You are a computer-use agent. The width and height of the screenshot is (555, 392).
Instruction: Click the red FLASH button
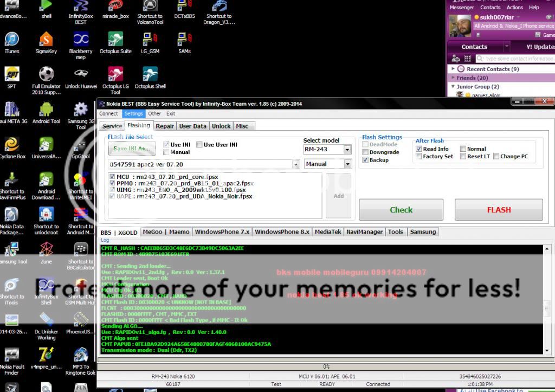pyautogui.click(x=499, y=210)
